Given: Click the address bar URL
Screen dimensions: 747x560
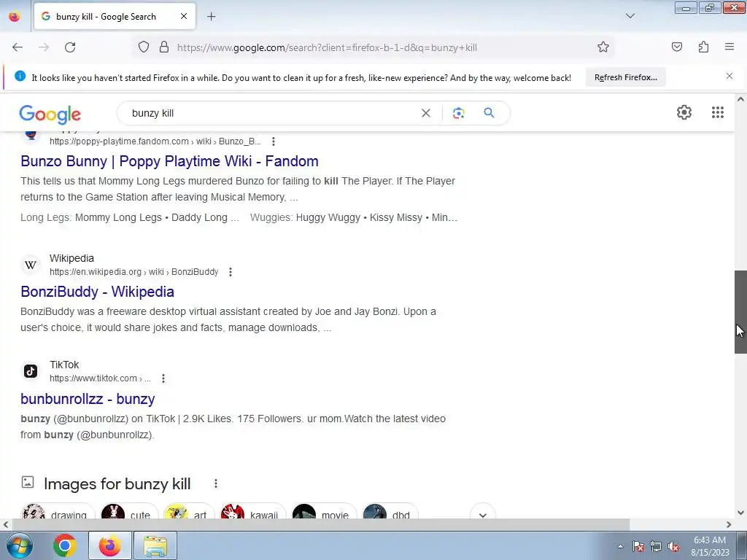Looking at the screenshot, I should coord(327,47).
